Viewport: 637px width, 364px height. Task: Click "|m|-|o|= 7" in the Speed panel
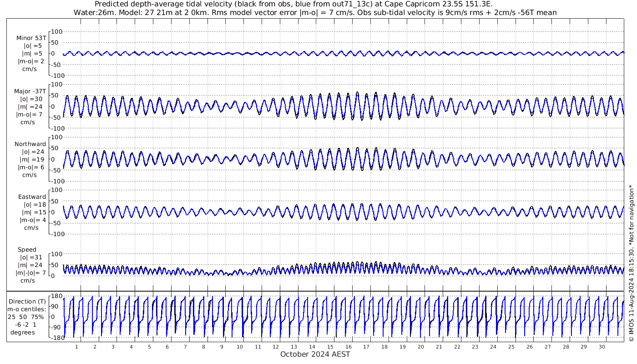tap(31, 273)
